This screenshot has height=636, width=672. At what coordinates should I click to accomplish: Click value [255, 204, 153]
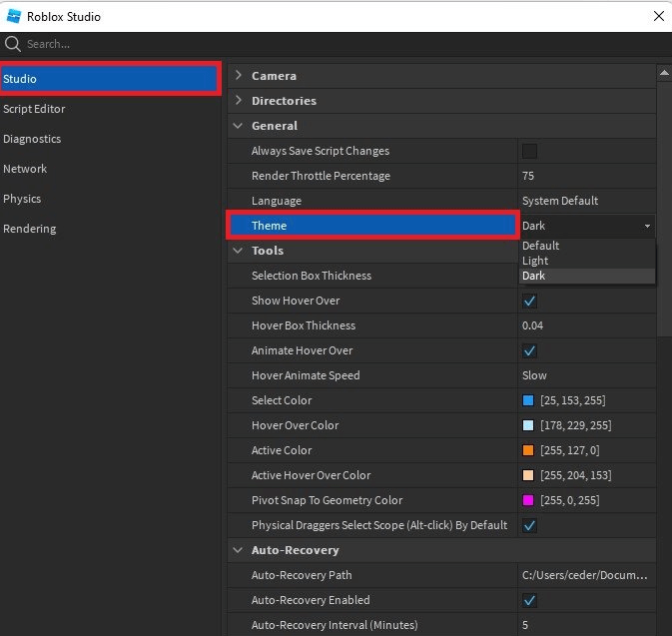(575, 475)
